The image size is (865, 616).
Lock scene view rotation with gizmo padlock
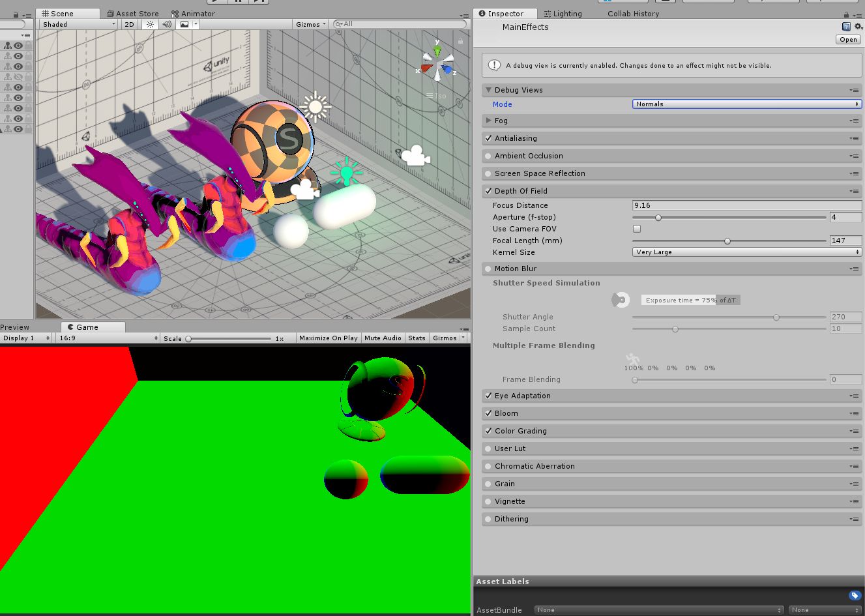[460, 41]
